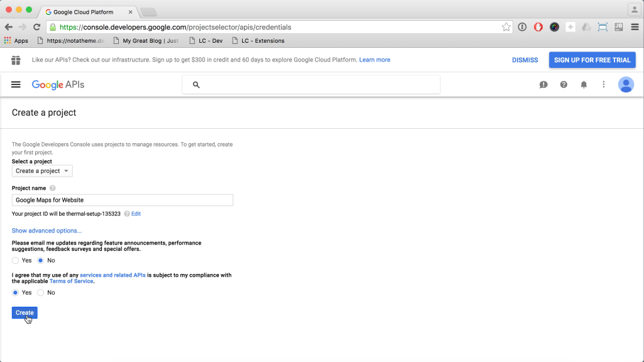Open the help question mark icon
This screenshot has height=362, width=644.
(563, 85)
